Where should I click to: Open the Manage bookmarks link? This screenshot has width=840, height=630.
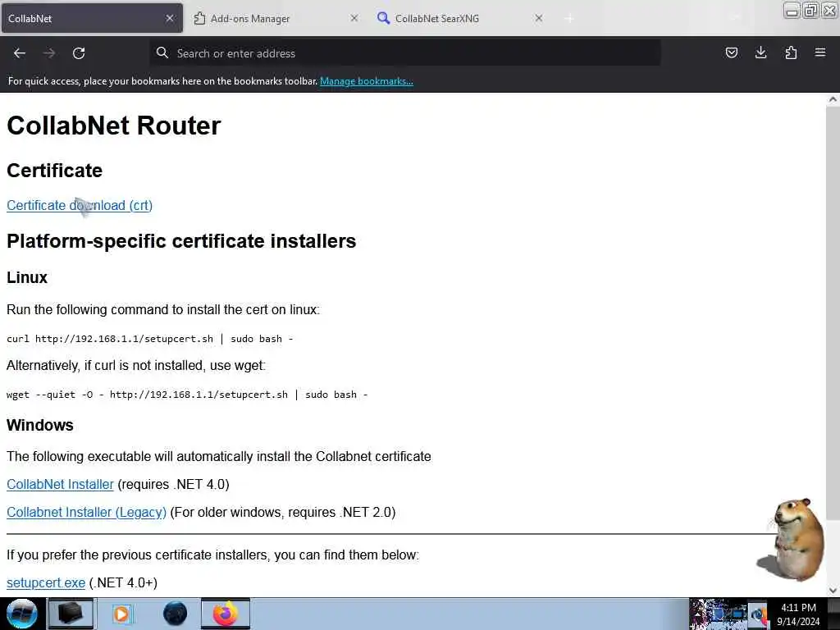pos(367,81)
